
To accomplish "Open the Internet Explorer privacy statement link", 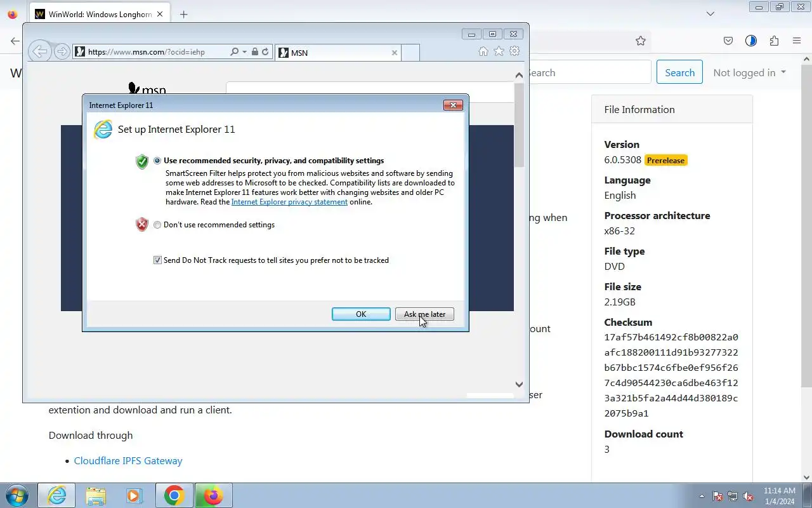I will pos(289,202).
